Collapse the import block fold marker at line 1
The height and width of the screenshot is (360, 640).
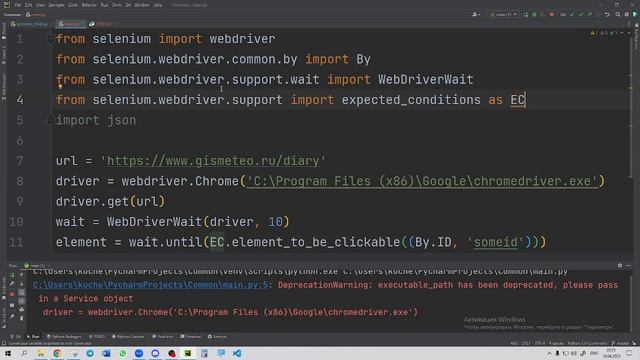click(51, 39)
